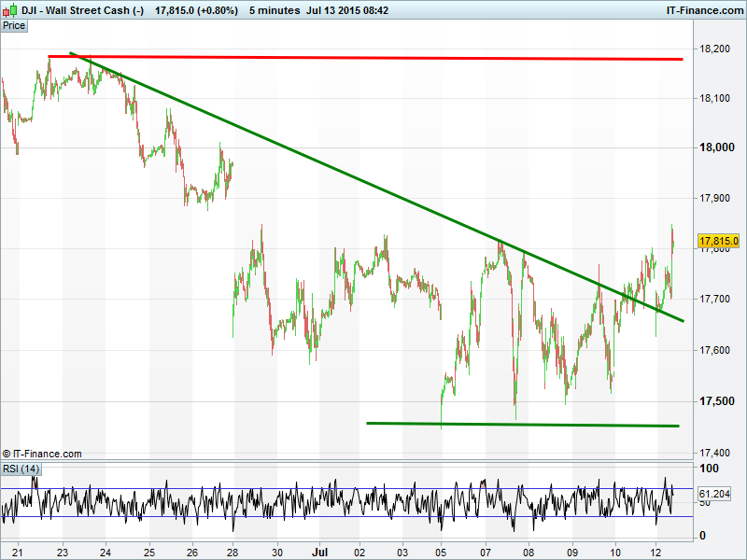Select the green descending trendline
Image resolution: width=747 pixels, height=560 pixels.
point(376,187)
